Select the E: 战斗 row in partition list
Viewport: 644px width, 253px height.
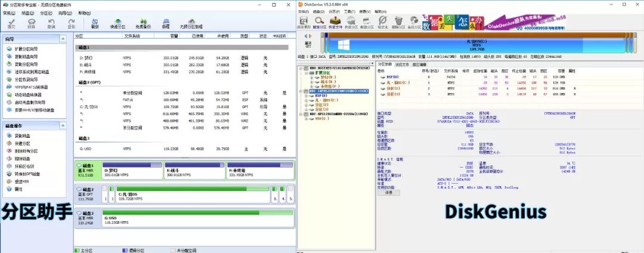[184, 64]
